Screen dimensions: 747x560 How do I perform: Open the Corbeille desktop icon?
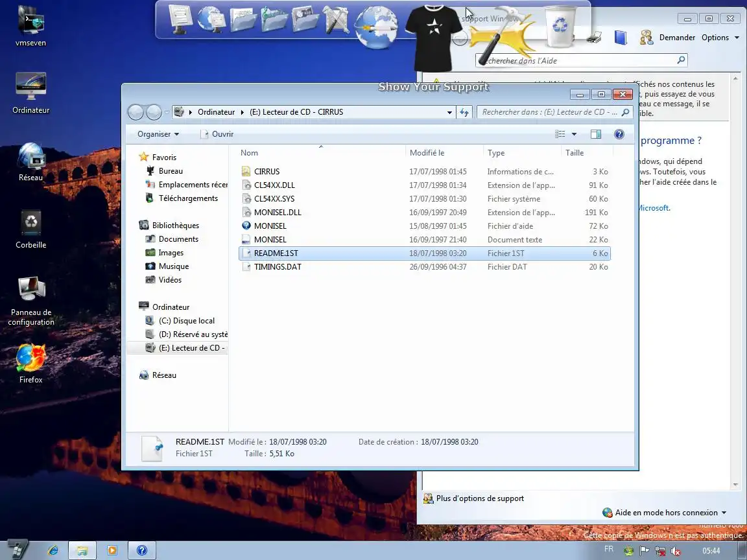click(x=30, y=229)
